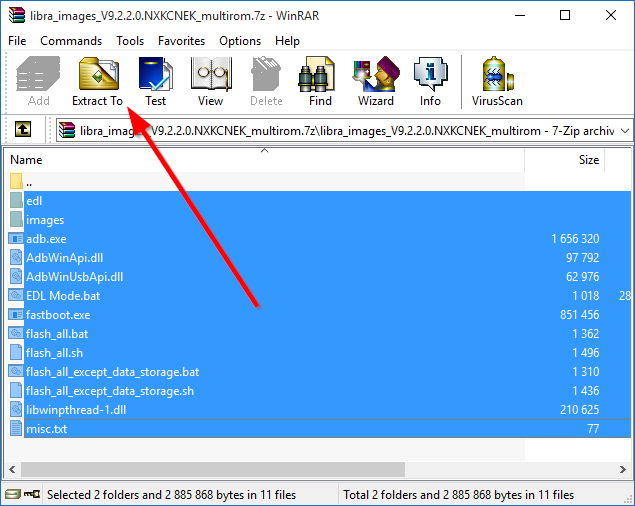Click the status bar disk drive icon

tap(13, 494)
